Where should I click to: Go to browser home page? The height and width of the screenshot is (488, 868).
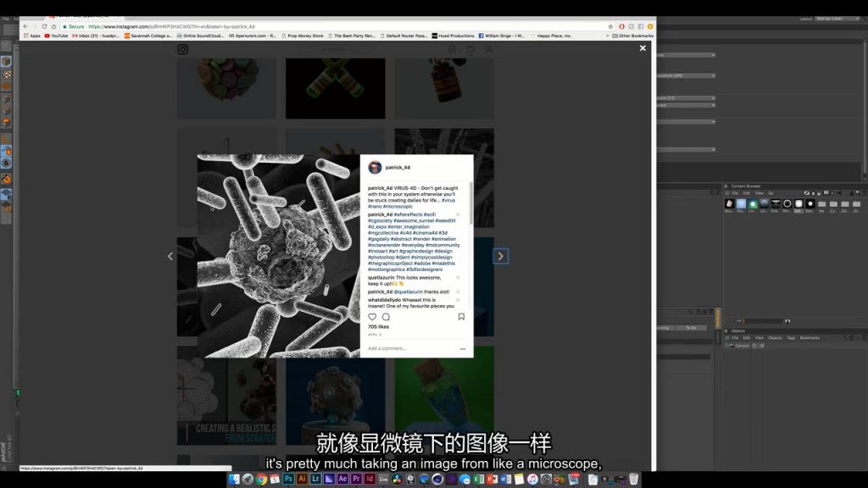coord(53,26)
